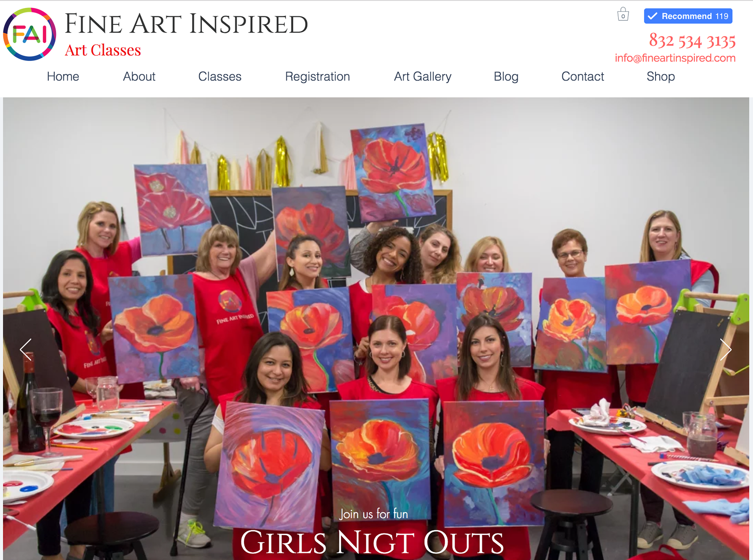Open the Art Gallery page
This screenshot has width=753, height=560.
[423, 76]
